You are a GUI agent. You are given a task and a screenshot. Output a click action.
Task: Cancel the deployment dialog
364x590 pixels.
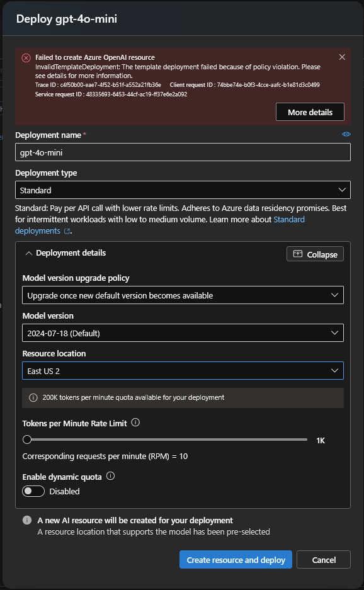324,560
